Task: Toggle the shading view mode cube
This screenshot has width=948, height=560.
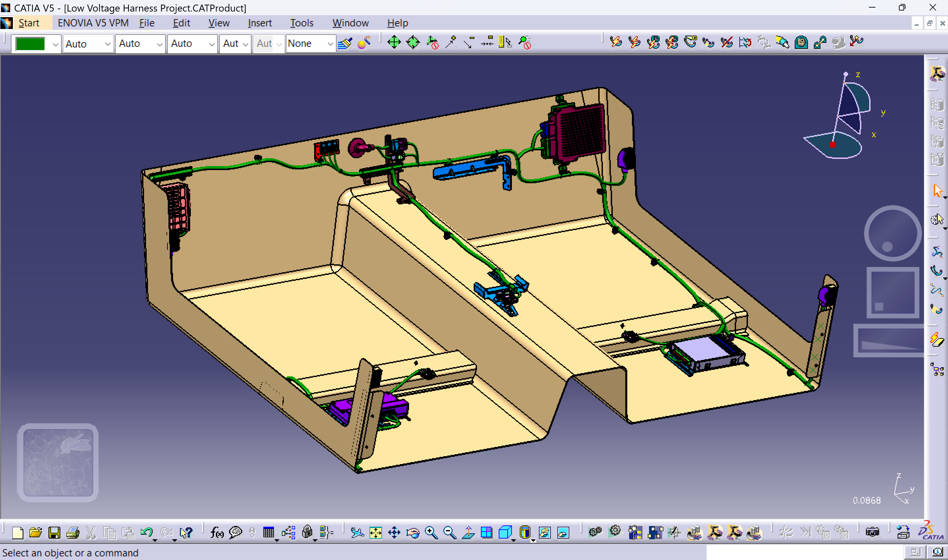Action: point(505,532)
